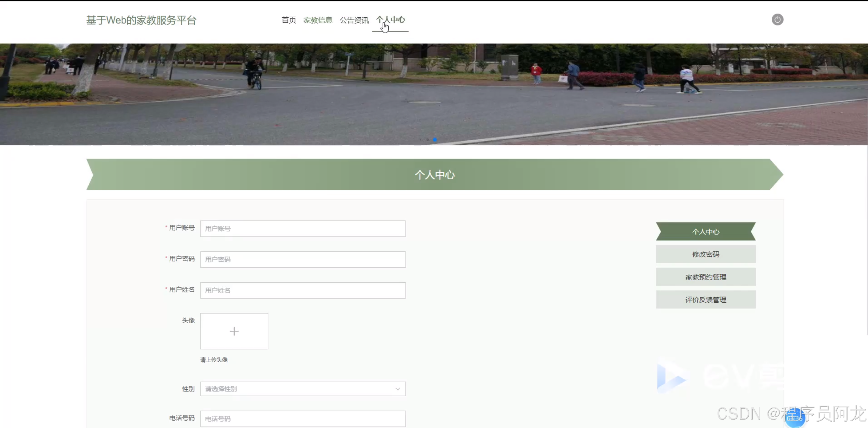868x428 pixels.
Task: Click the plus icon to upload avatar
Action: pos(234,331)
